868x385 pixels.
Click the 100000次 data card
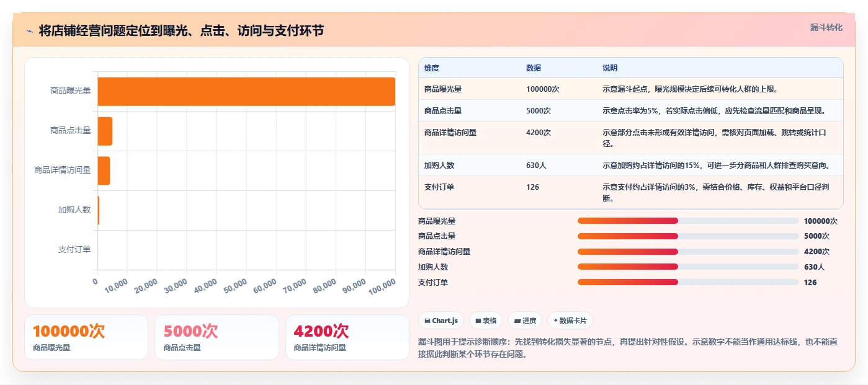click(x=86, y=337)
